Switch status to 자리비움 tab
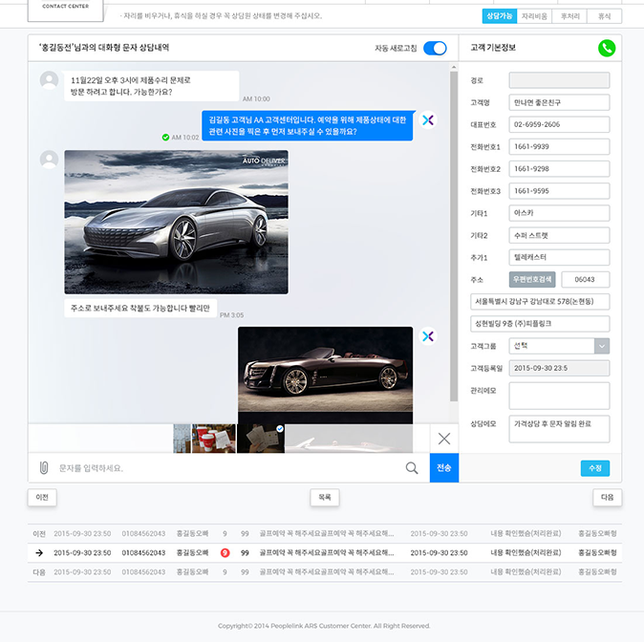Image resolution: width=644 pixels, height=644 pixels. pyautogui.click(x=534, y=16)
